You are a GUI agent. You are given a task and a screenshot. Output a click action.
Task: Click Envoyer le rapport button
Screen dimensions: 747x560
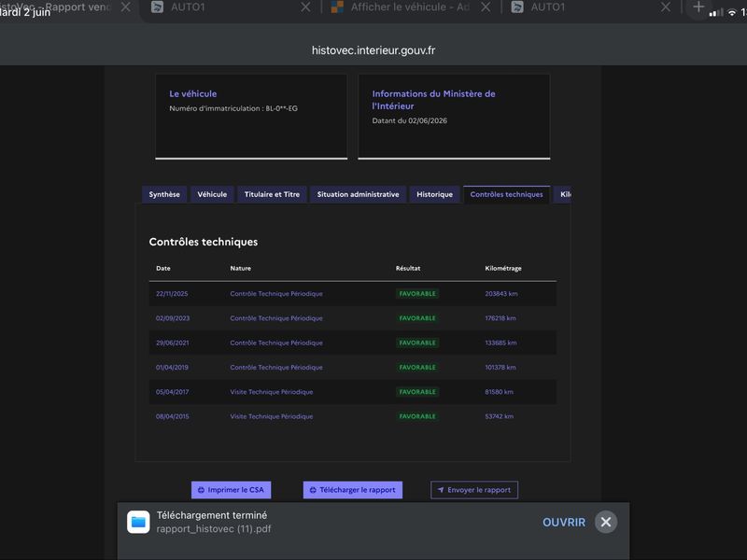coord(474,489)
